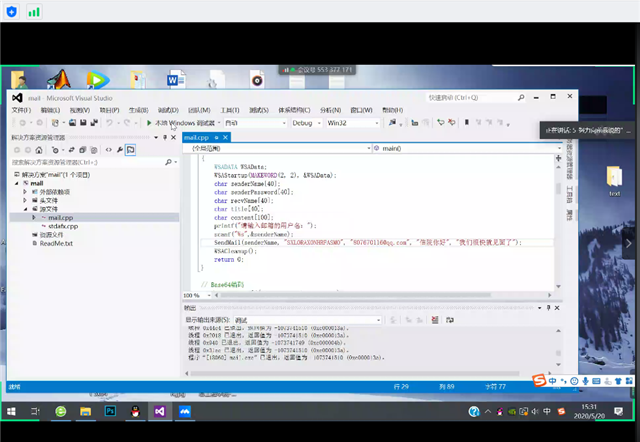Select ReadMe.txt in Solution Explorer
The height and width of the screenshot is (442, 640).
pyautogui.click(x=56, y=243)
